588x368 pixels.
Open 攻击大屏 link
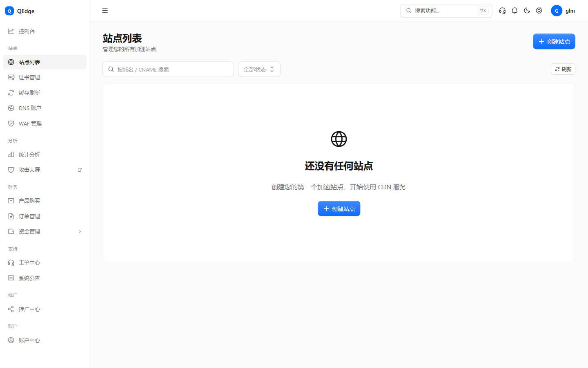[x=45, y=170]
